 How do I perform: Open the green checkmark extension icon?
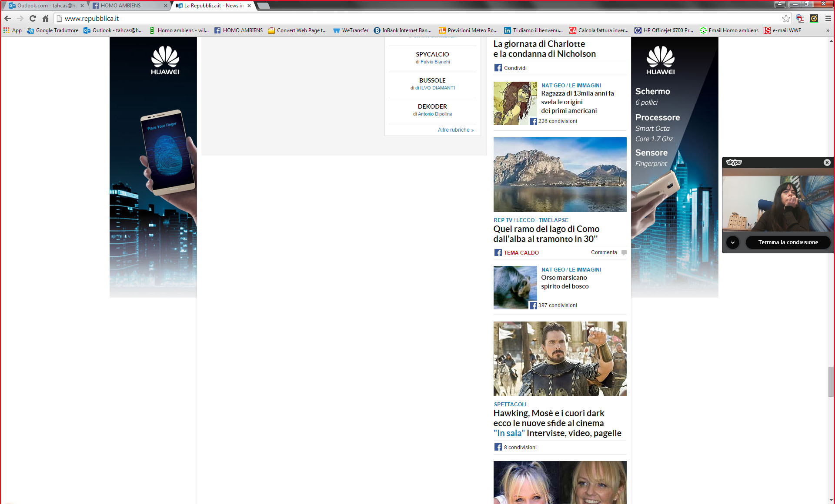pos(814,18)
